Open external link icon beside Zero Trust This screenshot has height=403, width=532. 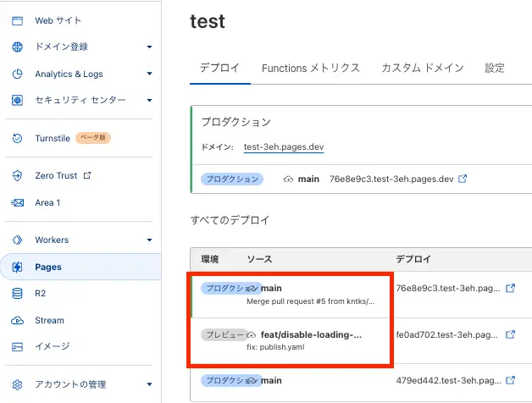pyautogui.click(x=87, y=175)
